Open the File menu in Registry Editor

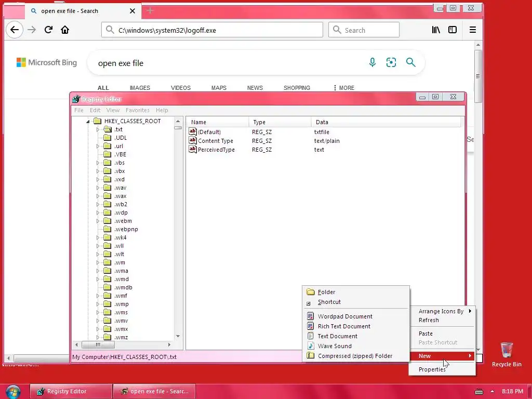pyautogui.click(x=79, y=110)
